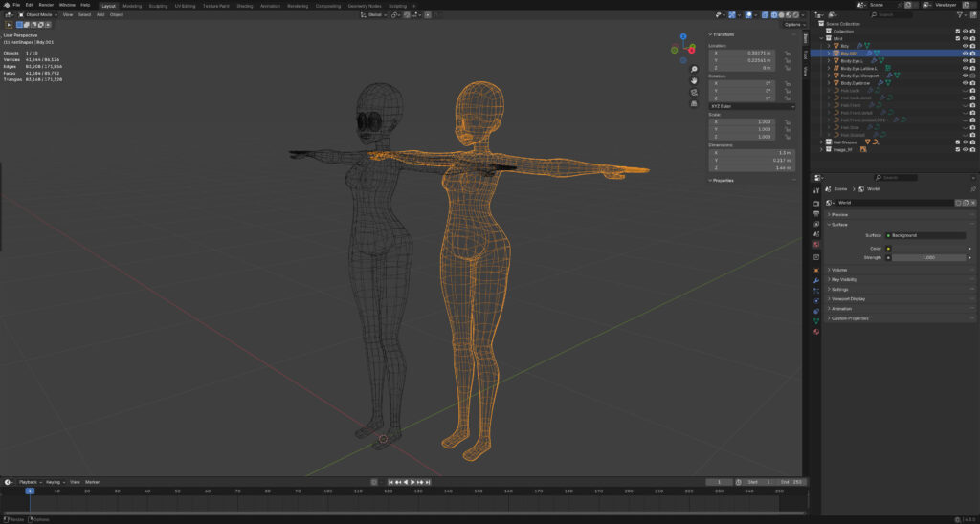
Task: Expand the sidebar Properties panel
Action: [722, 181]
